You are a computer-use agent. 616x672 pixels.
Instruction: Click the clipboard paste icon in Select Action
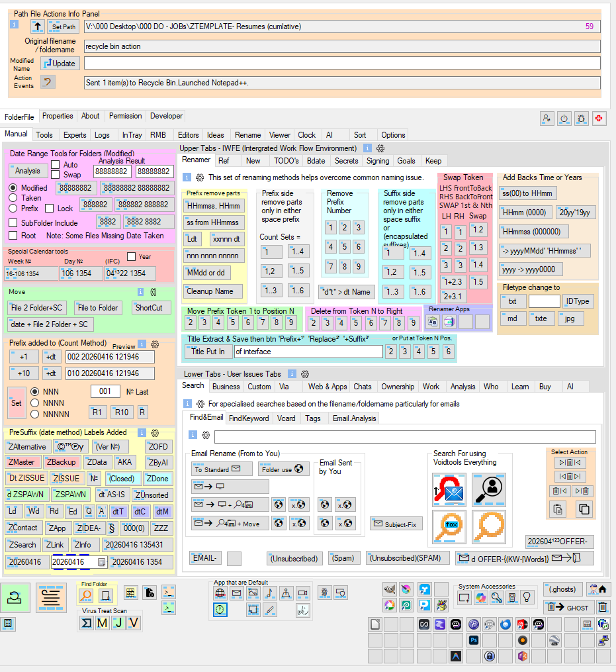pos(558,509)
